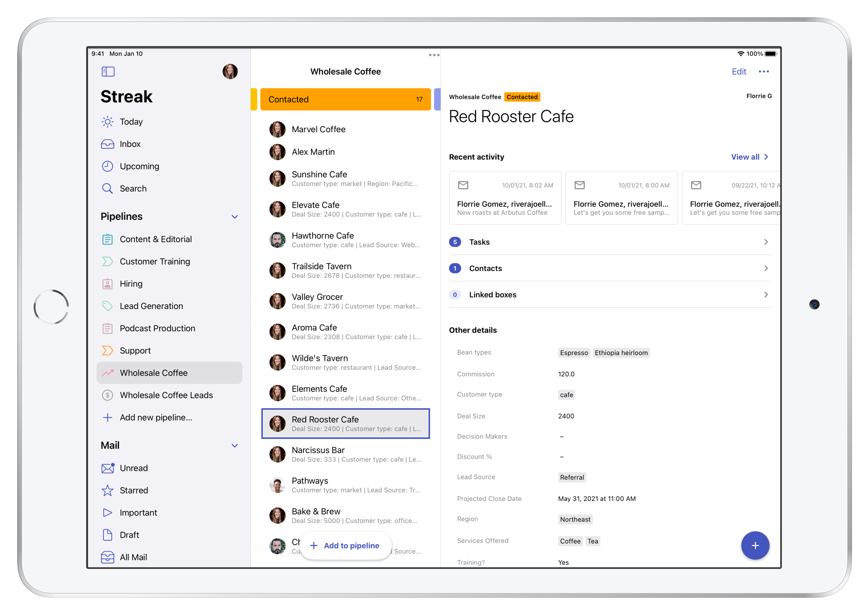868x615 pixels.
Task: Select the Customer Training pipeline
Action: tap(169, 262)
